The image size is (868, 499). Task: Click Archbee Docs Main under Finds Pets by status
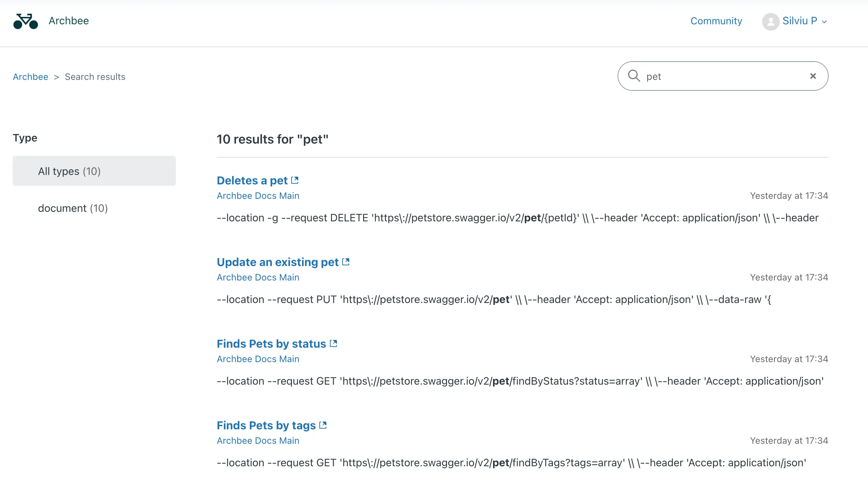(258, 359)
